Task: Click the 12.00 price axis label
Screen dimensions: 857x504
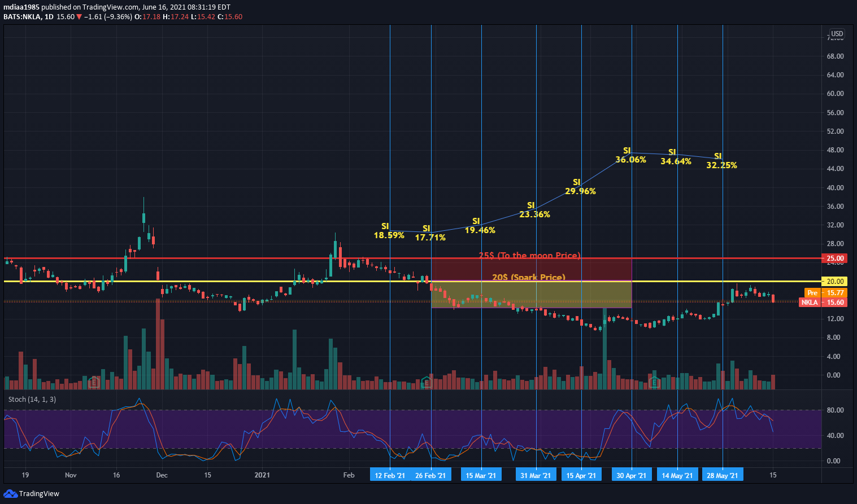Action: click(x=835, y=319)
